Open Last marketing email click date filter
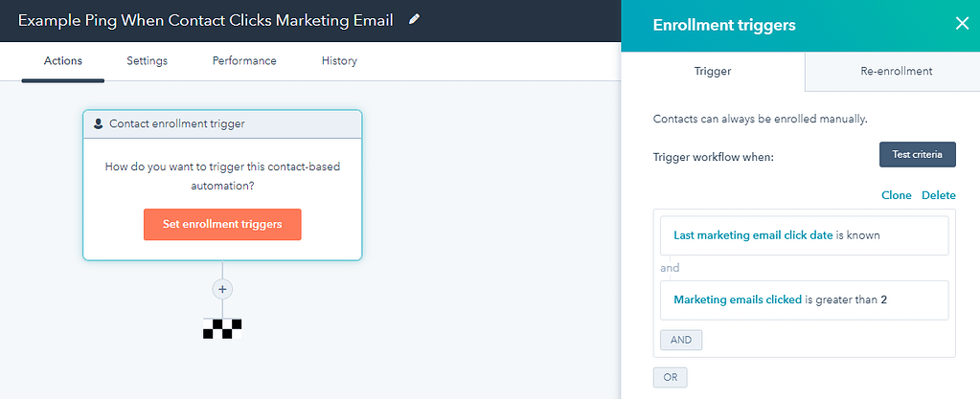The height and width of the screenshot is (399, 980). tap(805, 235)
